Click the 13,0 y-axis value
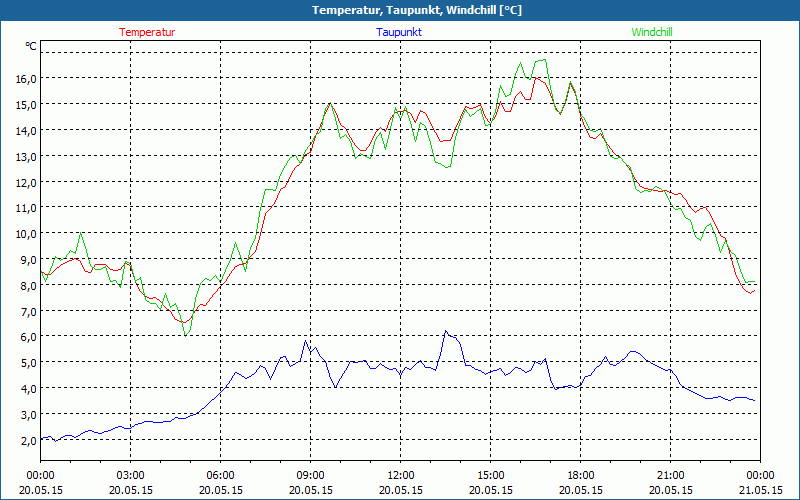Image resolution: width=800 pixels, height=500 pixels. coord(26,157)
